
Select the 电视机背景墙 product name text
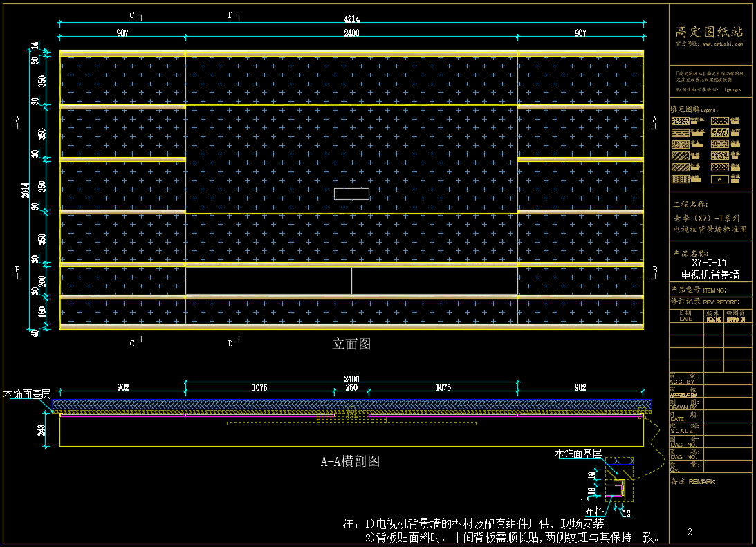(x=710, y=275)
